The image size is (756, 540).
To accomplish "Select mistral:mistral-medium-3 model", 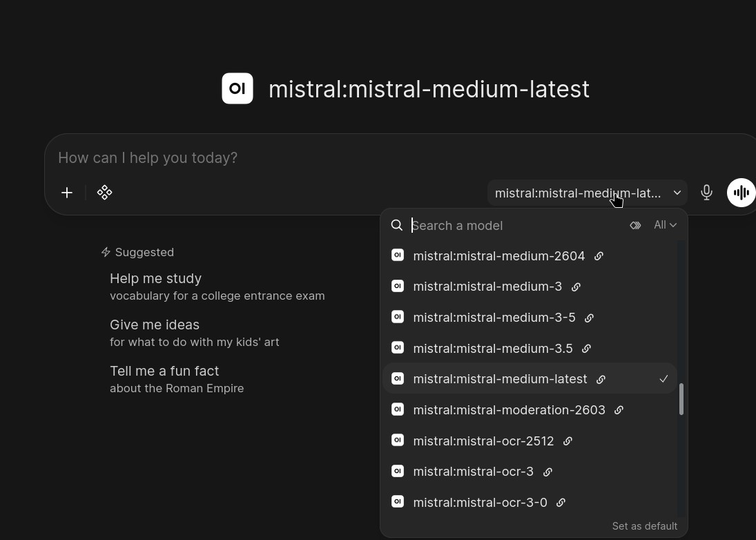I will [530, 287].
